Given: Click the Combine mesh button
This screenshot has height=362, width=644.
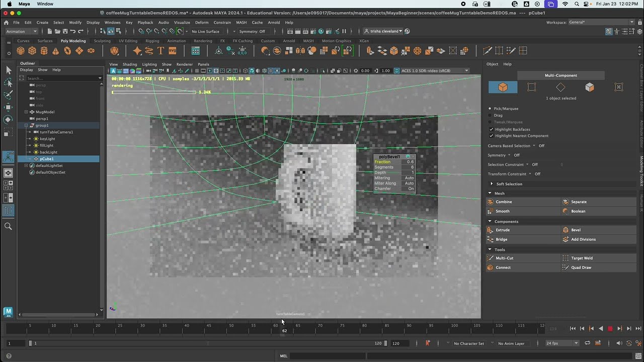Looking at the screenshot, I should [x=523, y=202].
